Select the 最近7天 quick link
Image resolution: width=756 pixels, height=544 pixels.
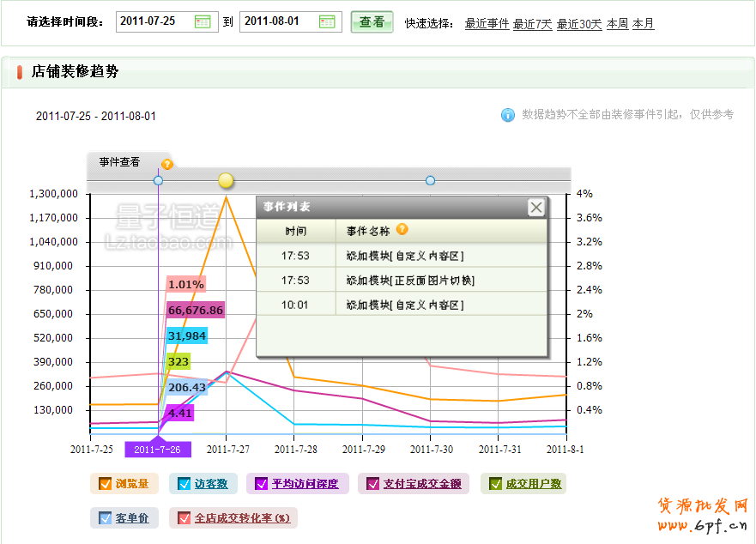click(532, 24)
